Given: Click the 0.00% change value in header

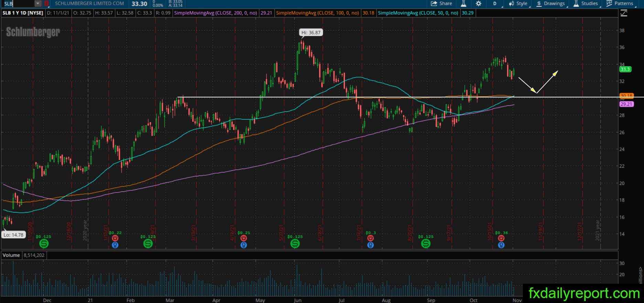Looking at the screenshot, I should [158, 5].
